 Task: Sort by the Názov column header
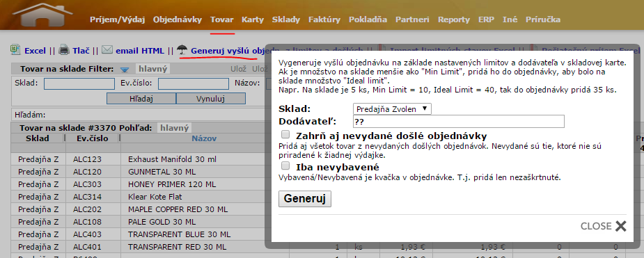tap(204, 138)
